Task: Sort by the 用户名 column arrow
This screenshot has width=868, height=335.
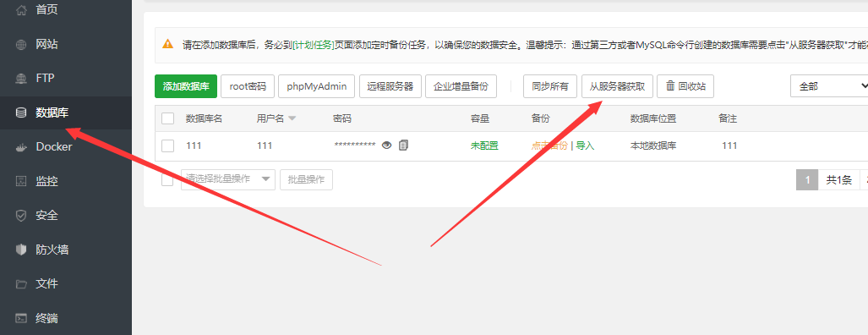Action: (x=292, y=118)
